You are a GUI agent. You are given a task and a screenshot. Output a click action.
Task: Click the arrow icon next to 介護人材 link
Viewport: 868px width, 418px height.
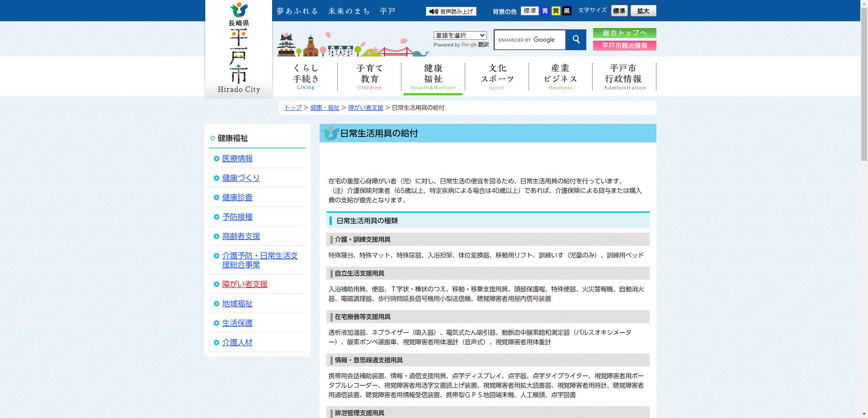tap(216, 343)
